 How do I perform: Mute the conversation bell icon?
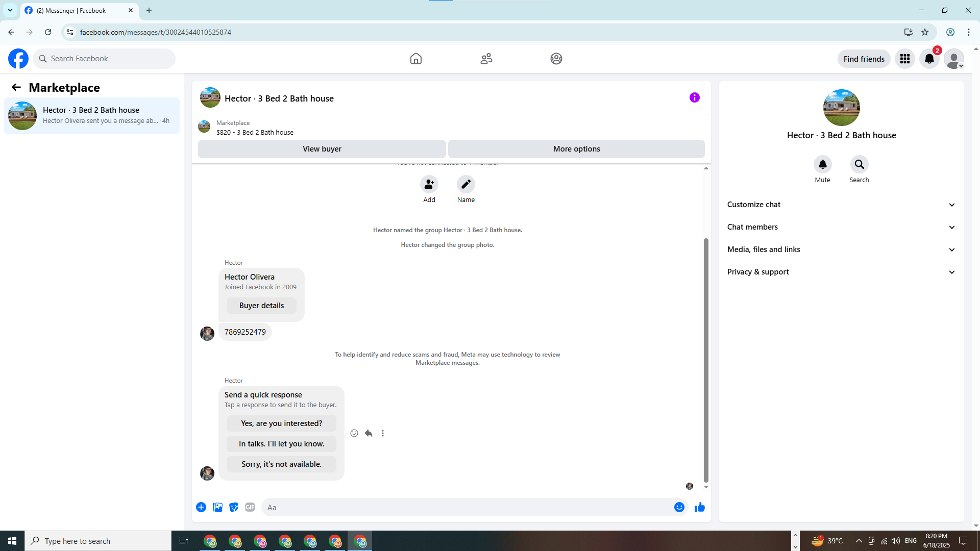pos(823,164)
